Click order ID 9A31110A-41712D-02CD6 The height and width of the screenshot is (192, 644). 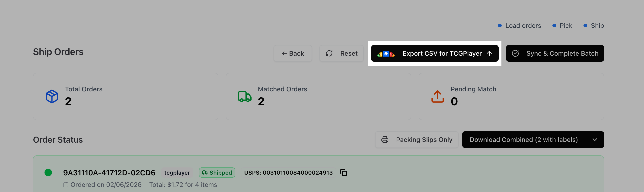coord(109,173)
